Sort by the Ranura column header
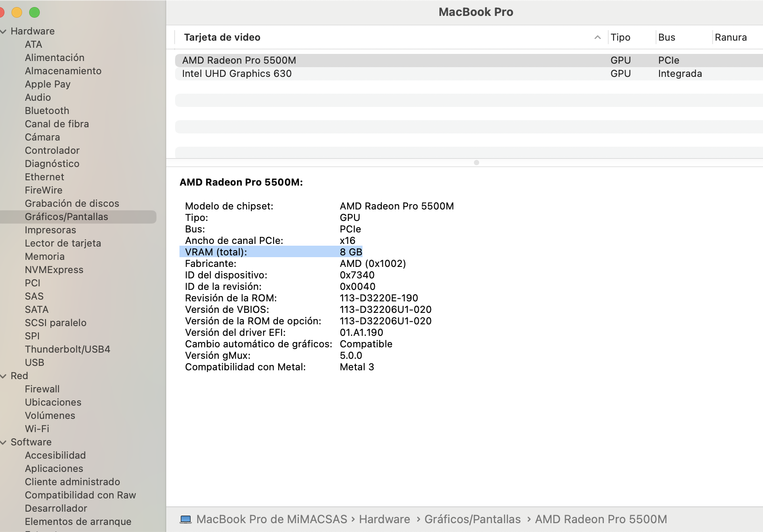Viewport: 763px width, 532px height. [731, 38]
